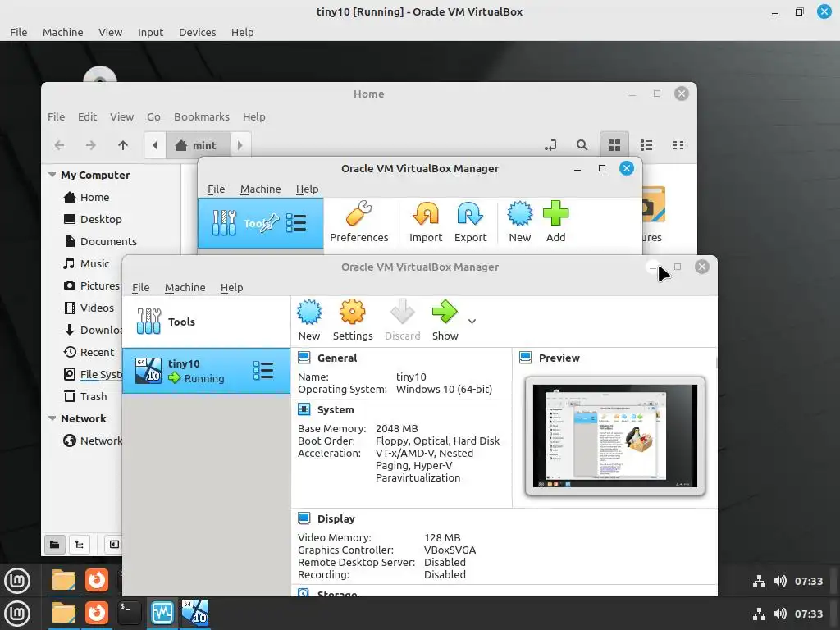
Task: Click Display section header link
Action: coord(336,518)
